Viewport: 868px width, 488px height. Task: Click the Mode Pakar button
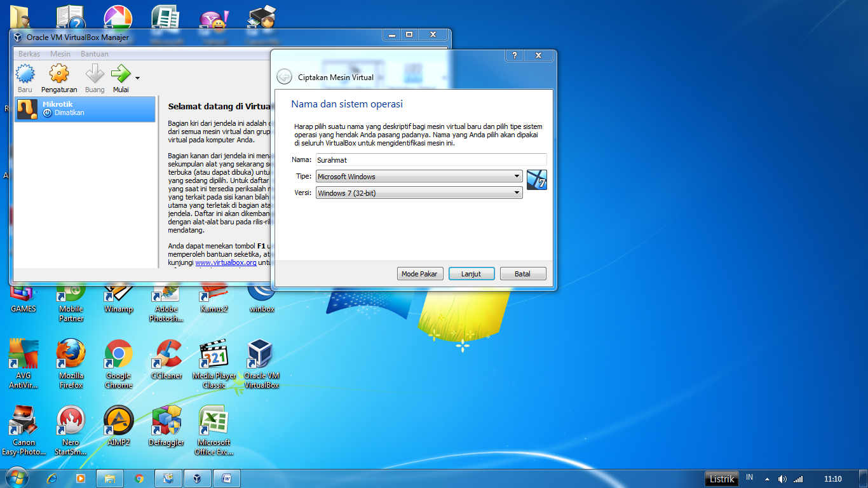(419, 274)
